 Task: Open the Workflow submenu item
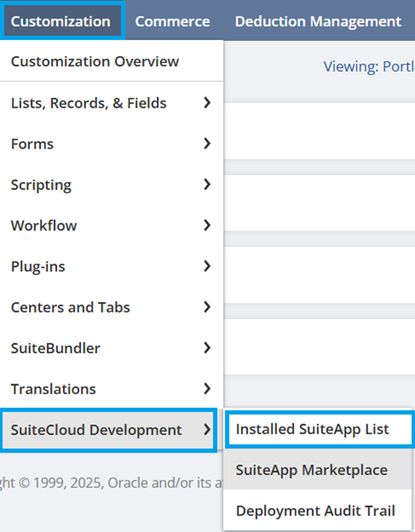click(x=111, y=225)
